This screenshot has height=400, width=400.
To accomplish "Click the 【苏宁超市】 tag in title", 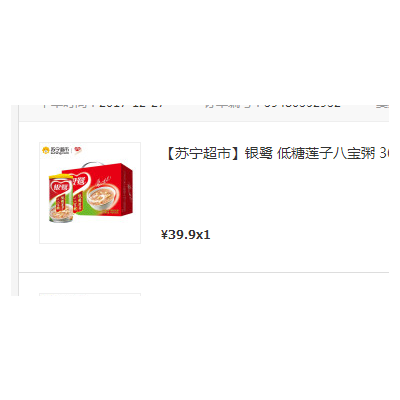I will click(x=203, y=153).
